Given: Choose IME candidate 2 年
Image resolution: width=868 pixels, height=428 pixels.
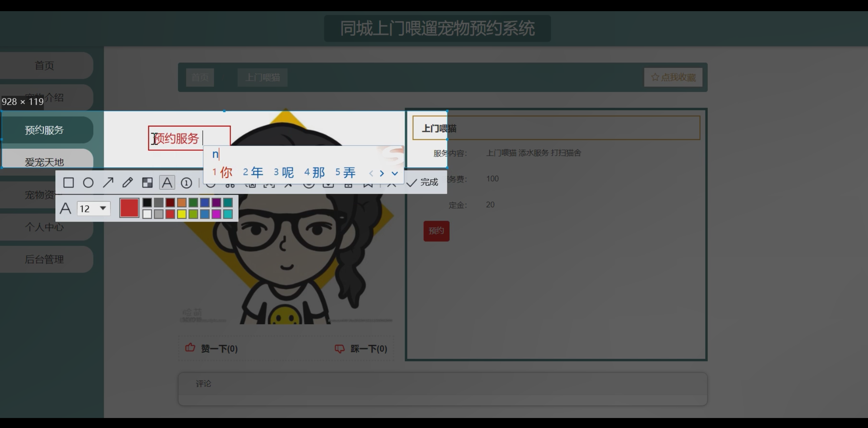Looking at the screenshot, I should [253, 172].
